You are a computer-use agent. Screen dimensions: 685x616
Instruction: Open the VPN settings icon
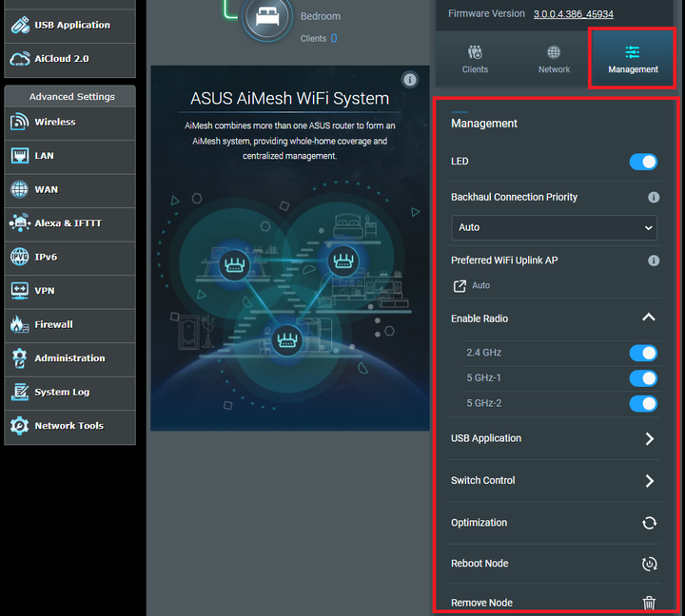tap(19, 290)
